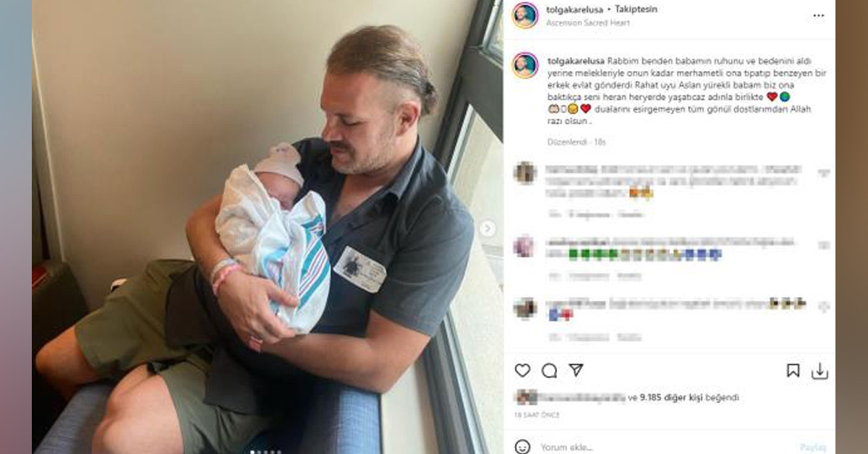Viewport: 868px width, 454px height.
Task: Open comments via speech bubble icon
Action: click(549, 370)
